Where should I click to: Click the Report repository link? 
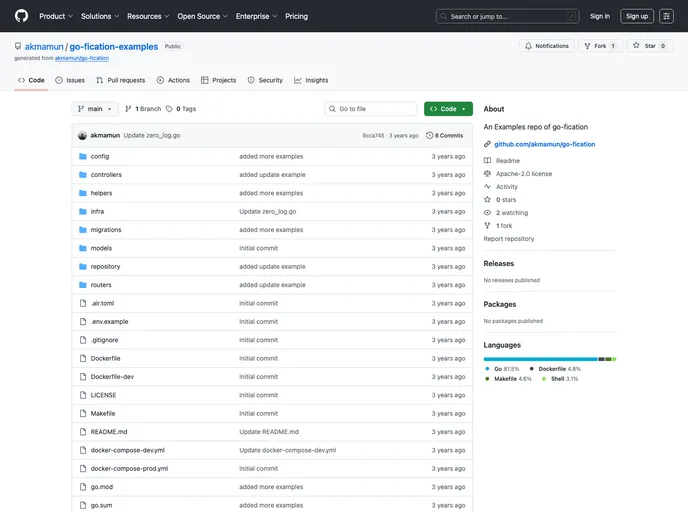509,239
